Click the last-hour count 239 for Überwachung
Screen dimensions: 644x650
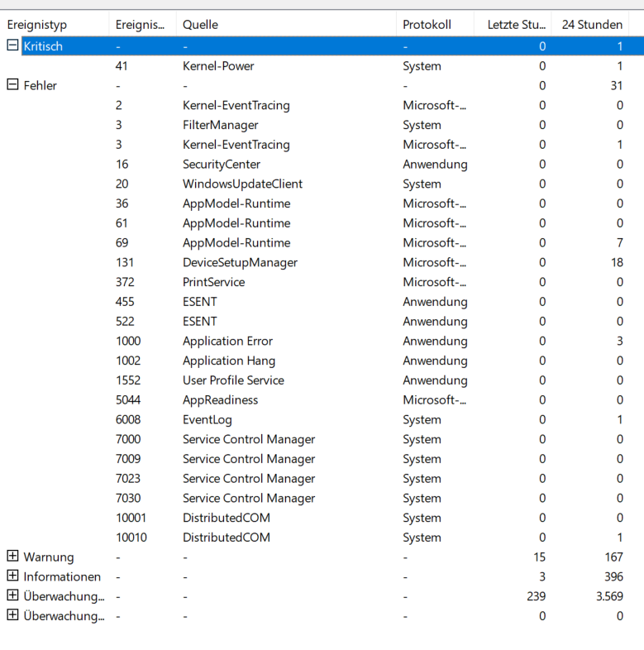click(537, 596)
